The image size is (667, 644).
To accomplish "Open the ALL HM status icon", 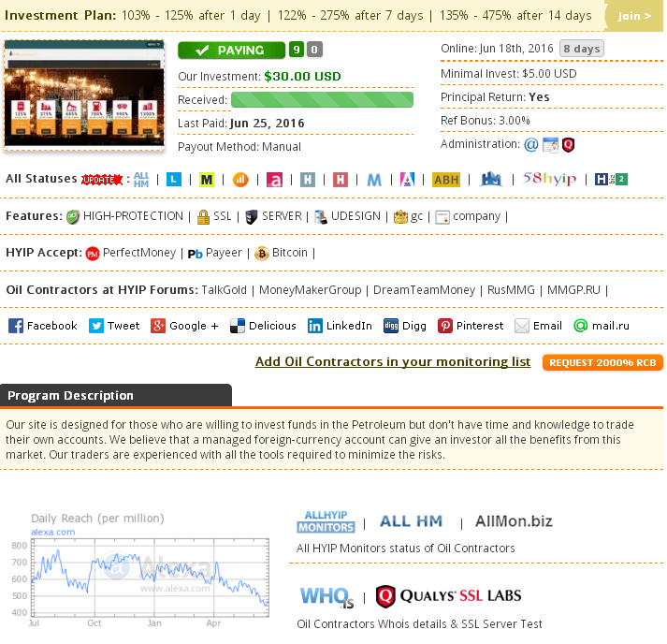I will 141,179.
